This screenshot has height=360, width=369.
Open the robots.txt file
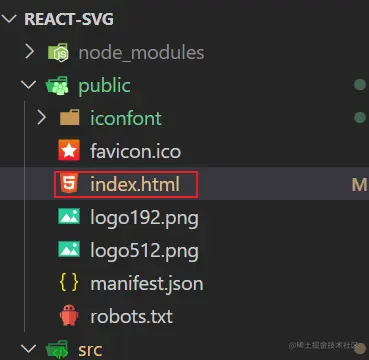point(132,316)
